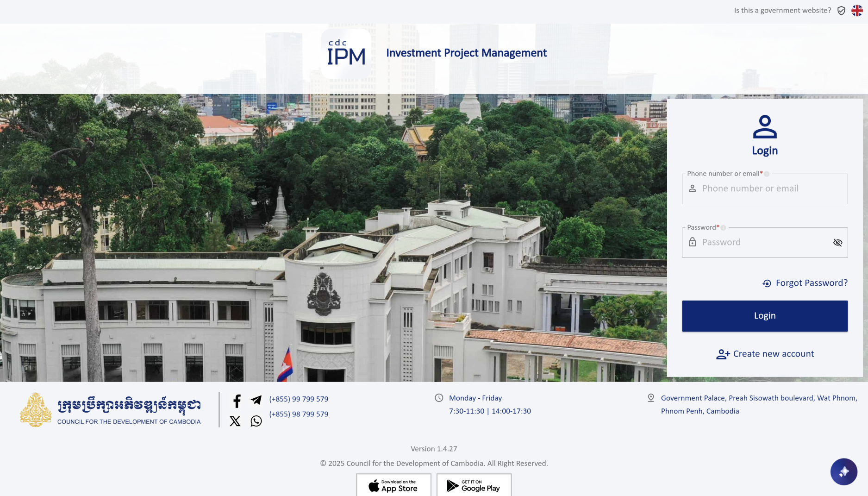This screenshot has width=868, height=496.
Task: Open the Create new account link
Action: (x=765, y=354)
